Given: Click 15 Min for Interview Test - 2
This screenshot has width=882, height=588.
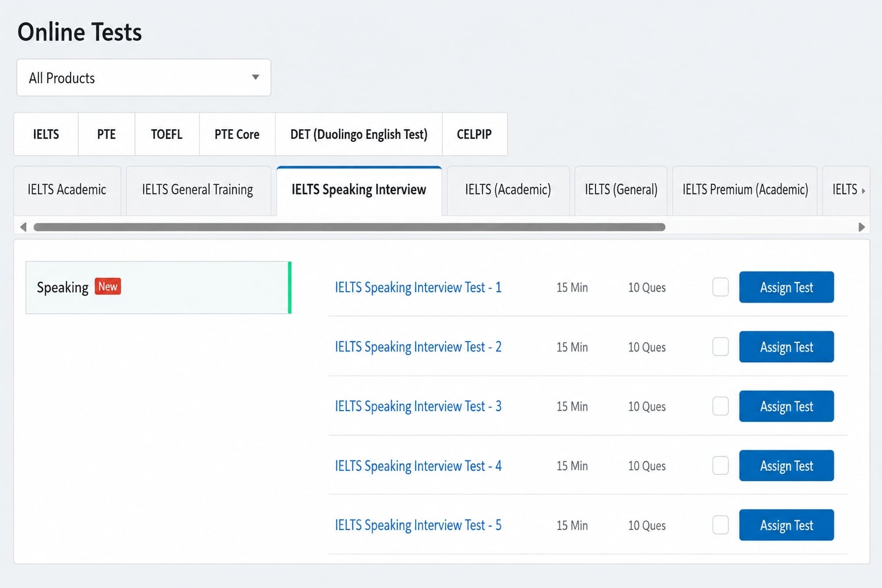Looking at the screenshot, I should pos(572,347).
